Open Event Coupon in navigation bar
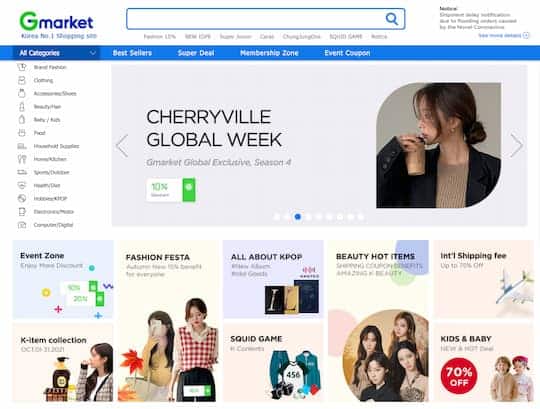Image resolution: width=540 pixels, height=409 pixels. (347, 53)
